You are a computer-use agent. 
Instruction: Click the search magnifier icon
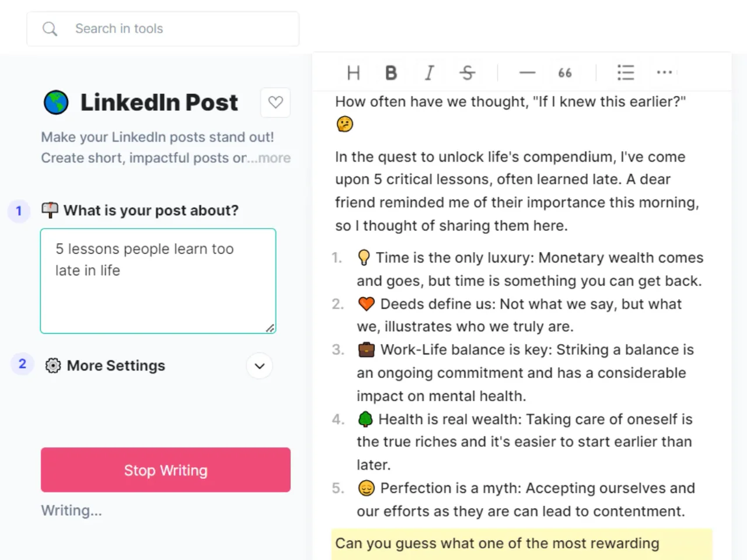pyautogui.click(x=50, y=29)
